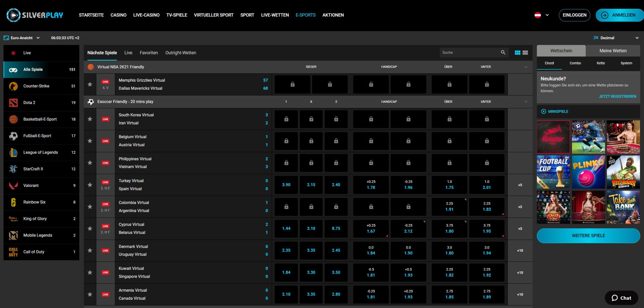Favorite the Memphis Grizzlies Virtual match
644x308 pixels.
[90, 84]
